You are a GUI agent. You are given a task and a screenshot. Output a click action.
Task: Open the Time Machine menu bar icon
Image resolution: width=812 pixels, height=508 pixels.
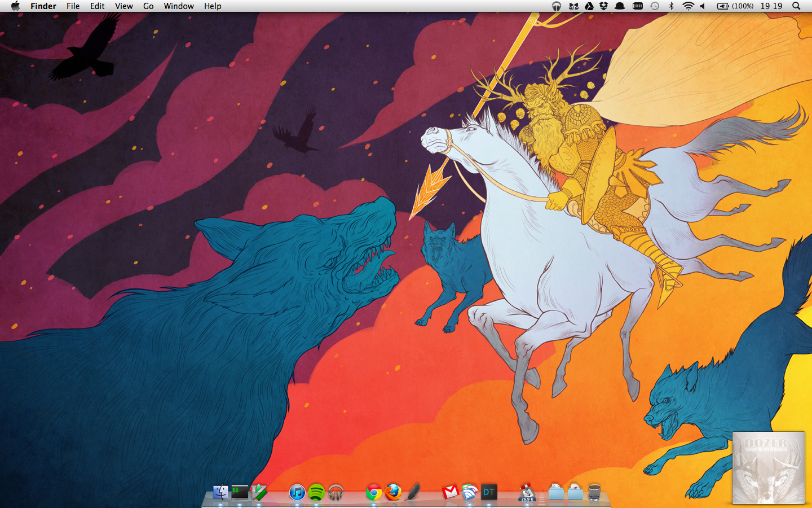coord(655,6)
